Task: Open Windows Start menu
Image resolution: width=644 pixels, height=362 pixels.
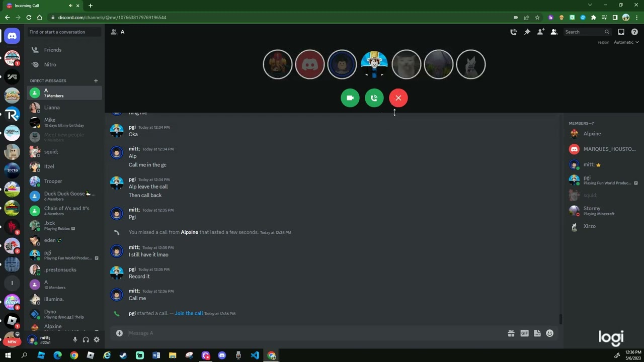Action: click(8, 355)
